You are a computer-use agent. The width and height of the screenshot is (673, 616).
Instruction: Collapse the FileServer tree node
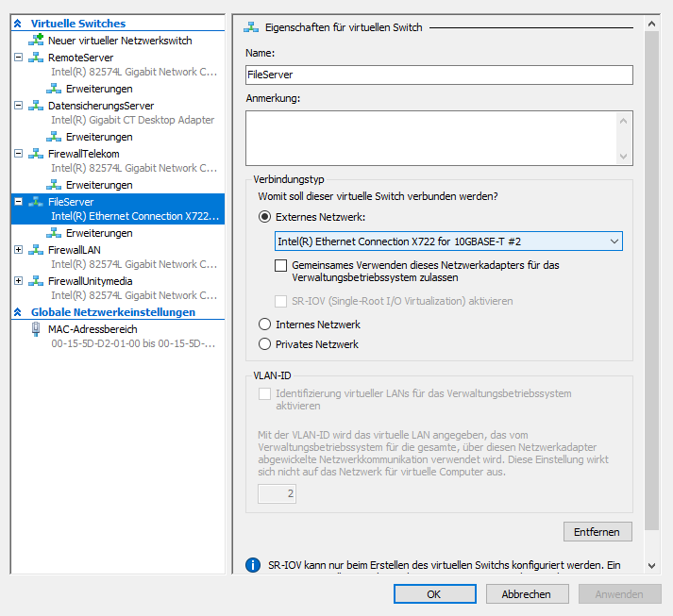[x=19, y=201]
